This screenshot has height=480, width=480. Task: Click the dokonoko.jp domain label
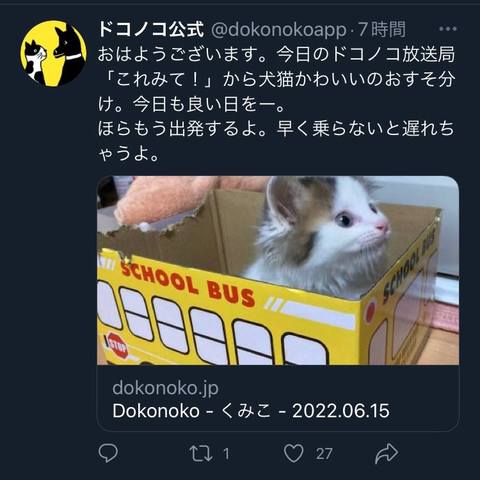165,388
